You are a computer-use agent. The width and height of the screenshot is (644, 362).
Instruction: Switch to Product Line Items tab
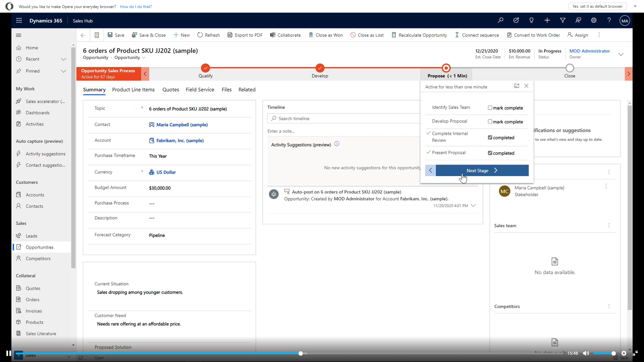[x=133, y=90]
